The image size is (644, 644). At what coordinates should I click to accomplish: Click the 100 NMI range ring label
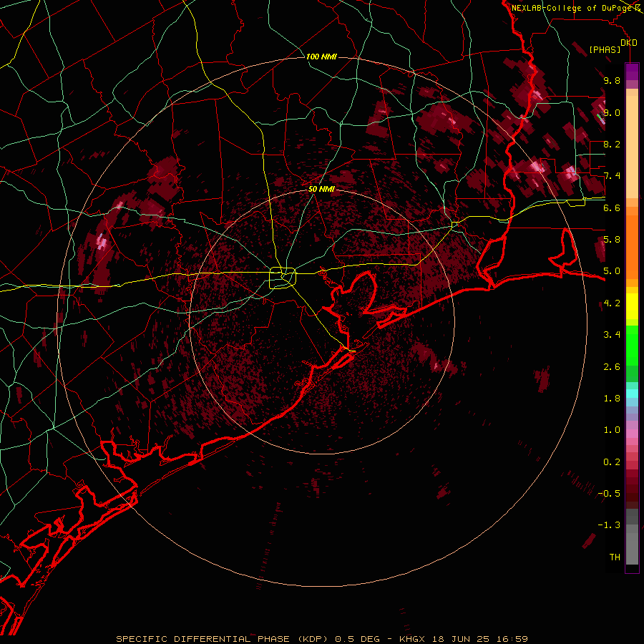[x=321, y=57]
